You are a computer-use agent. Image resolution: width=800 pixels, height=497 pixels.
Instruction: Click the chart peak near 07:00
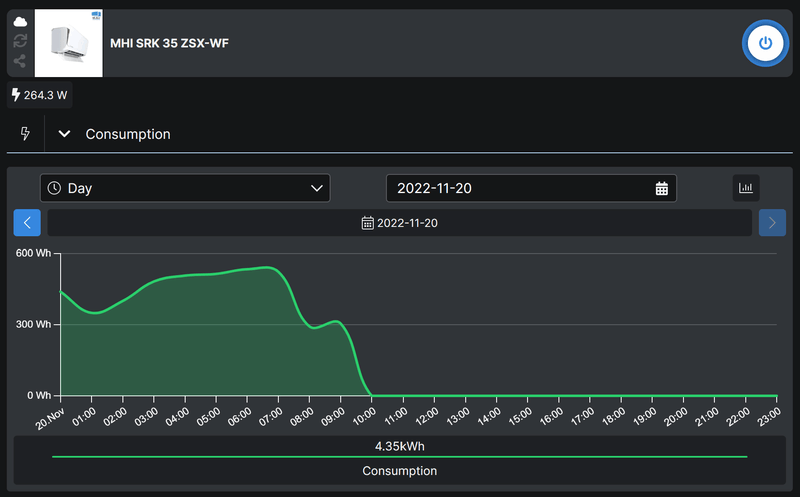[x=268, y=268]
